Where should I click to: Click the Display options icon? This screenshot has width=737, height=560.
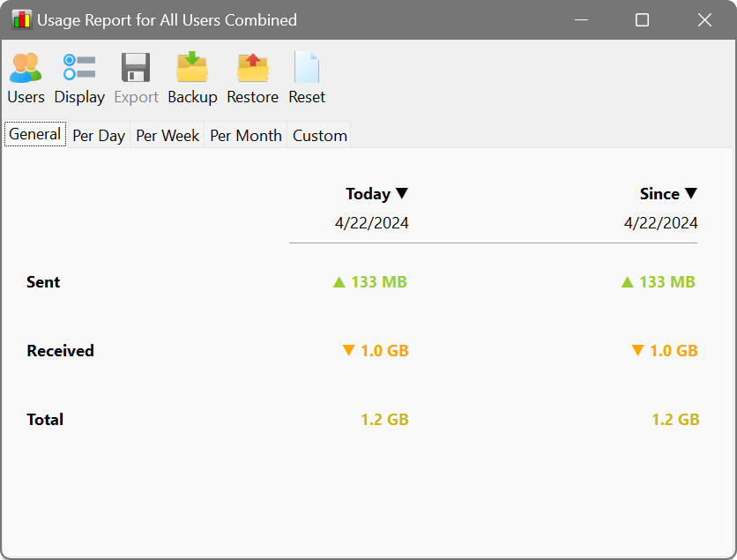pyautogui.click(x=79, y=69)
